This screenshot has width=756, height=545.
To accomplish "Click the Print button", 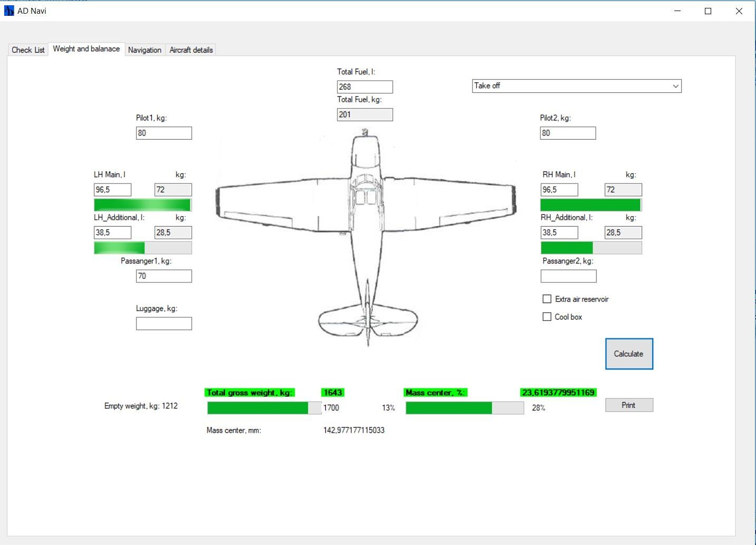I will [628, 405].
